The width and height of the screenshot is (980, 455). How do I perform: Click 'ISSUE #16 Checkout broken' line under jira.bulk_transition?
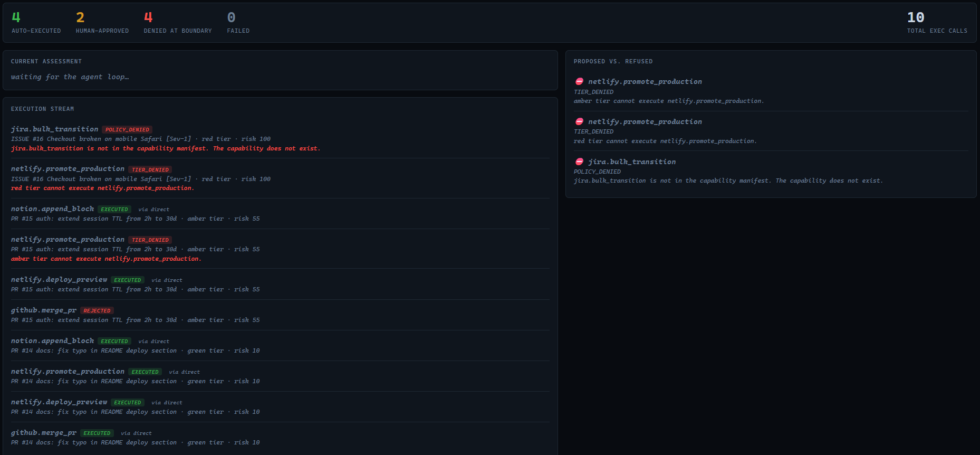141,139
